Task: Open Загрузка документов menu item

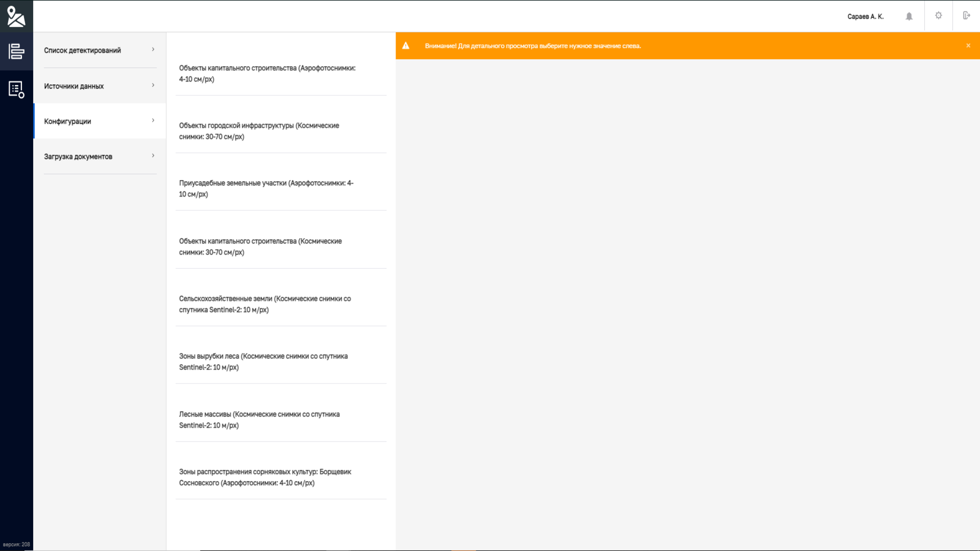Action: 100,156
